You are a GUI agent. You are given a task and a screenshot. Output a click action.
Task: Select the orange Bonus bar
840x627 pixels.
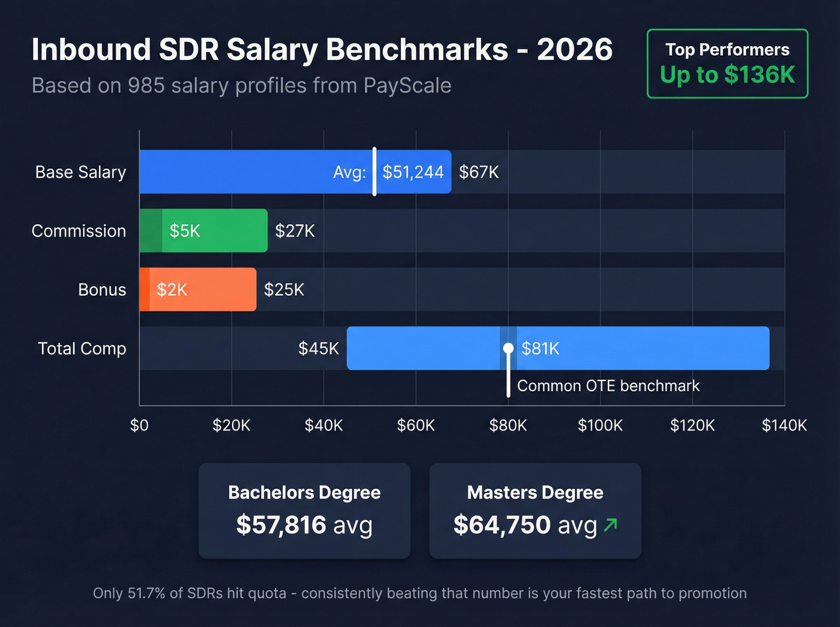198,289
